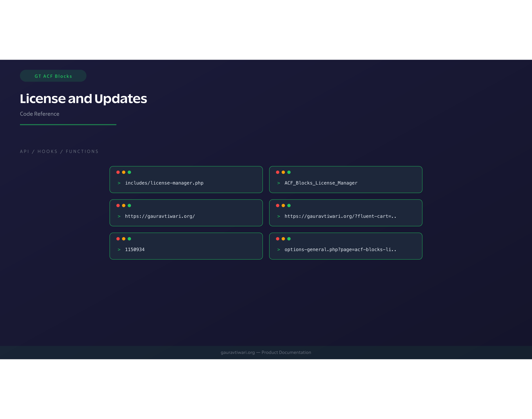Click the yellow dot on the fluent-cart URL card

click(x=284, y=205)
